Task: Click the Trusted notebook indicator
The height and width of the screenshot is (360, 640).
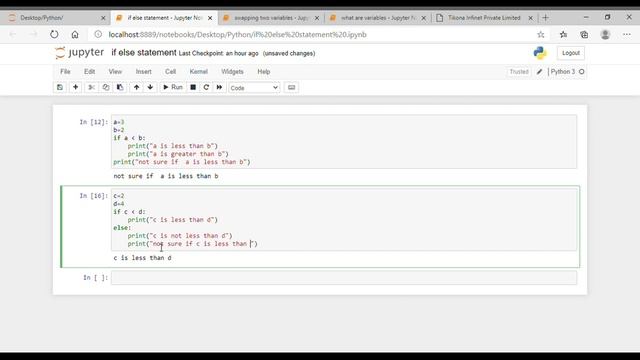Action: tap(519, 72)
